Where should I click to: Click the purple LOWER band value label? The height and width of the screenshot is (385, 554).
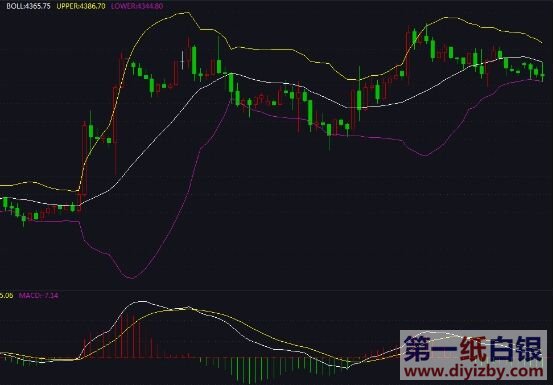pyautogui.click(x=137, y=6)
